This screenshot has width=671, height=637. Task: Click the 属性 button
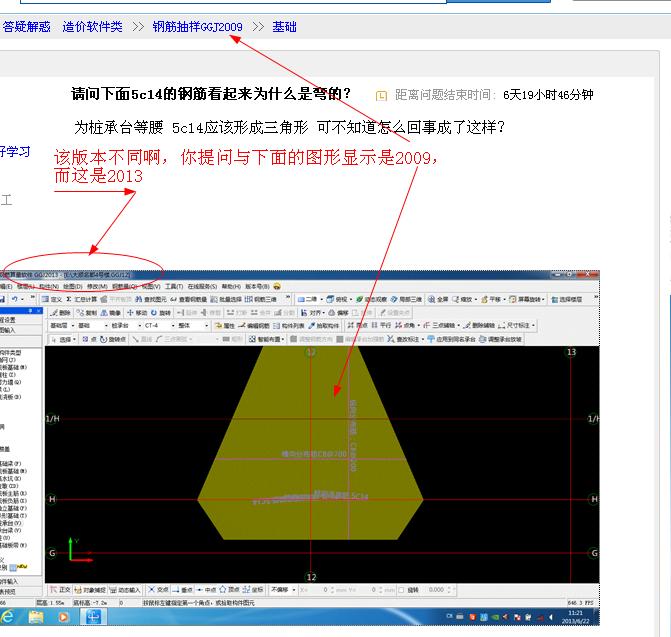coord(225,326)
